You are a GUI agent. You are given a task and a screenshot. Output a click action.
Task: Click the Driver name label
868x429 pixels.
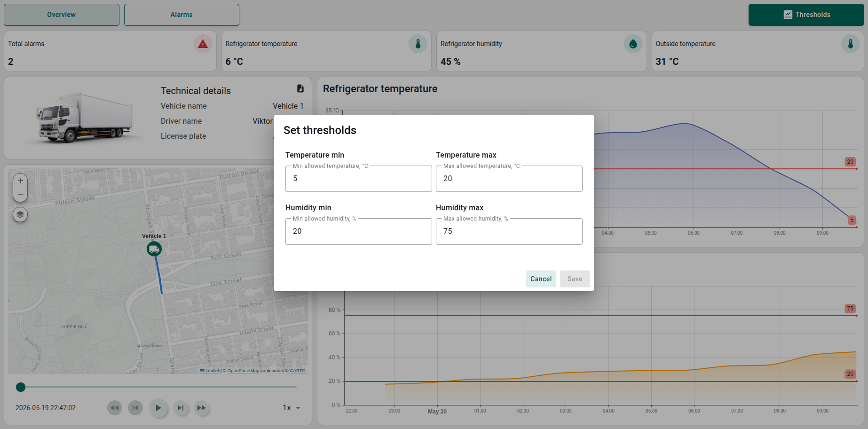click(x=181, y=121)
